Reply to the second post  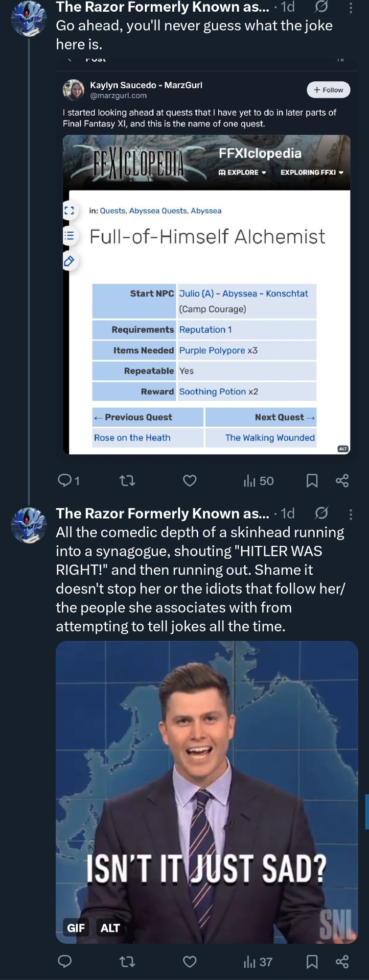pos(65,962)
